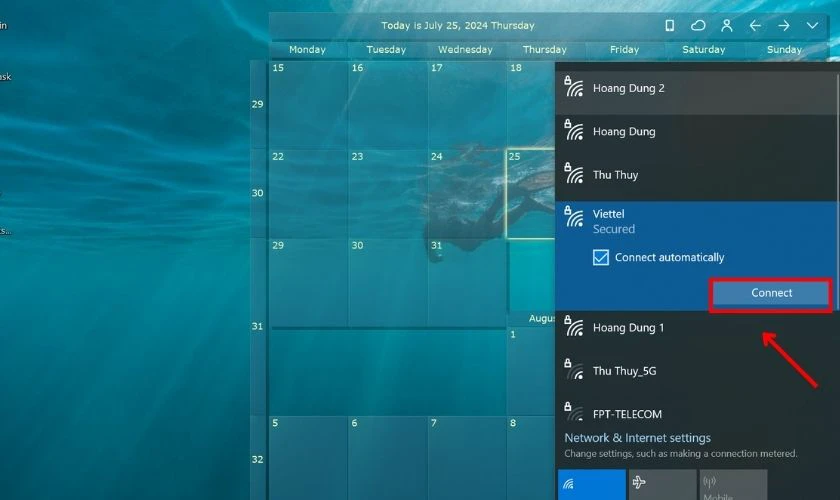Select July 17 in the calendar
The height and width of the screenshot is (500, 840).
click(x=467, y=104)
